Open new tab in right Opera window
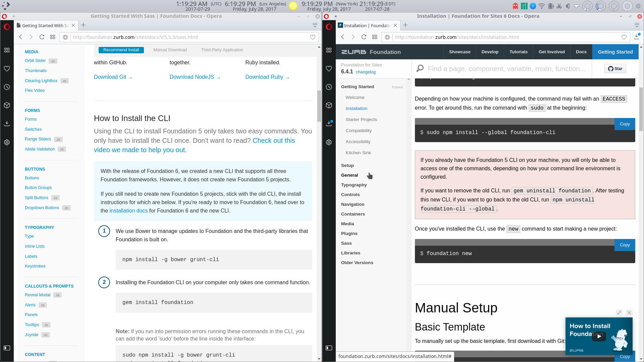The height and width of the screenshot is (362, 644). [405, 25]
